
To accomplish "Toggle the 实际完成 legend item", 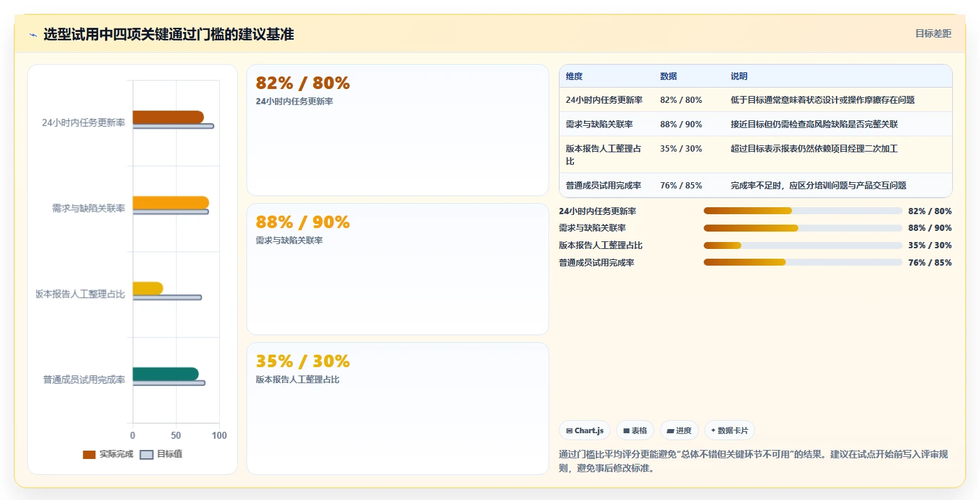I will pos(108,454).
